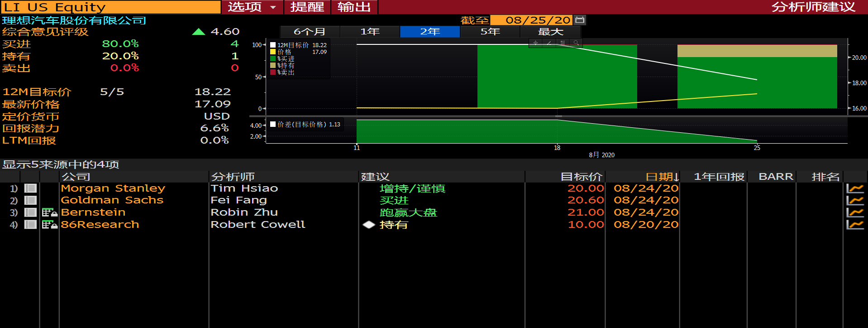Edit the LI US Equity ticker field
This screenshot has width=868, height=328.
pyautogui.click(x=111, y=7)
